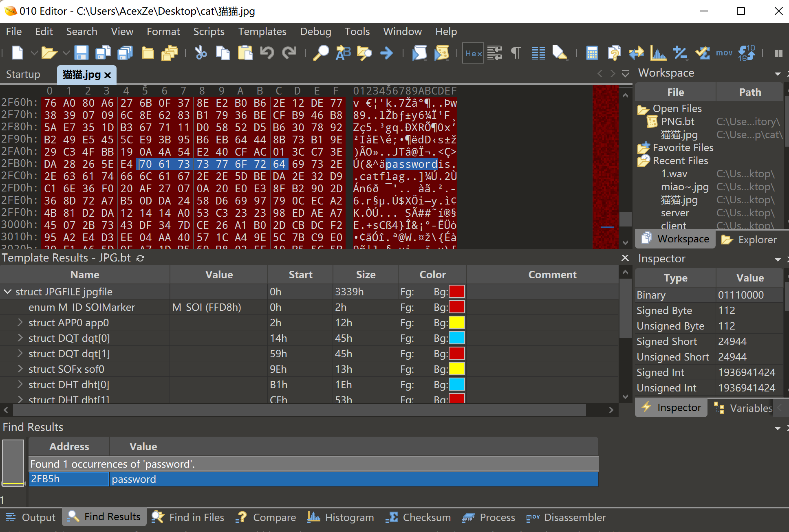
Task: Click the app0 yellow Bg color swatch
Action: tap(457, 323)
